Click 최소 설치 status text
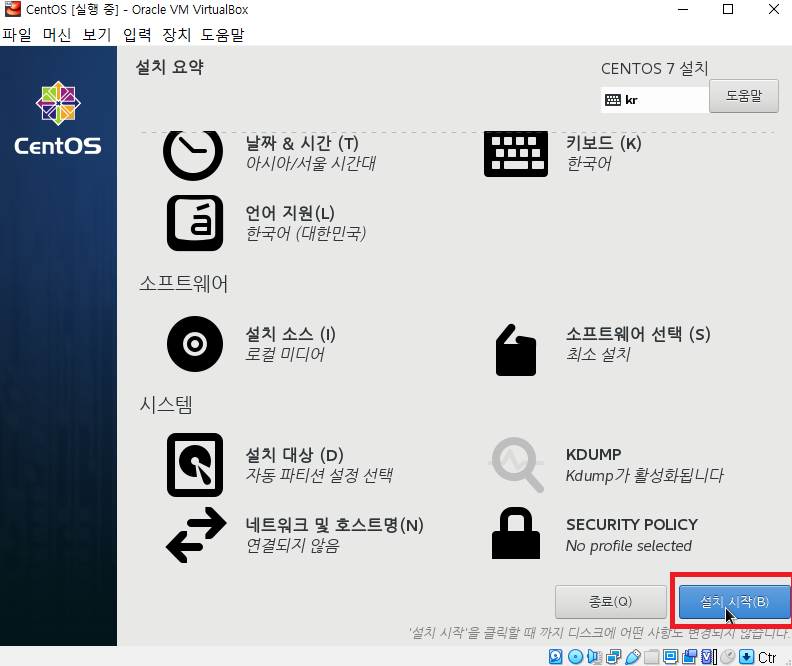This screenshot has width=792, height=666. 598,354
